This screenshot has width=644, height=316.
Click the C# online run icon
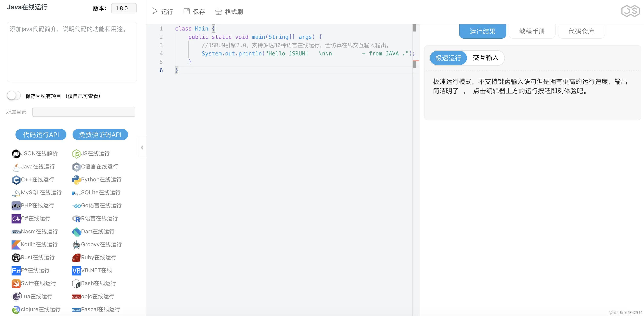click(16, 219)
